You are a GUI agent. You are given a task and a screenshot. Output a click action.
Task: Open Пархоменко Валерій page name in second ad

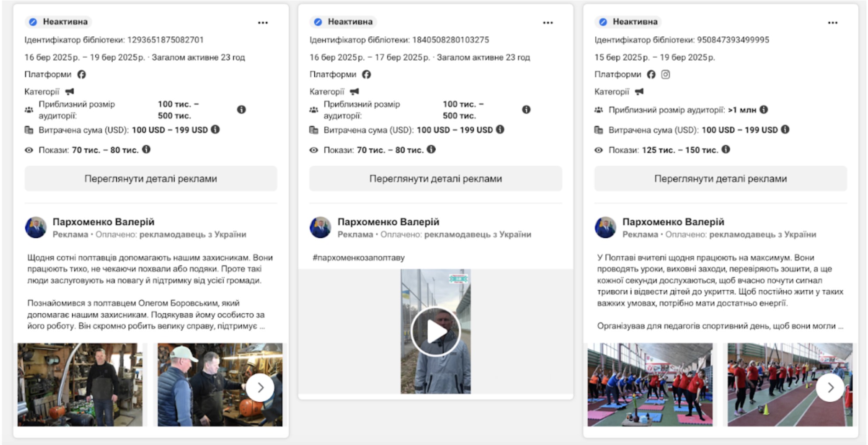tap(388, 222)
